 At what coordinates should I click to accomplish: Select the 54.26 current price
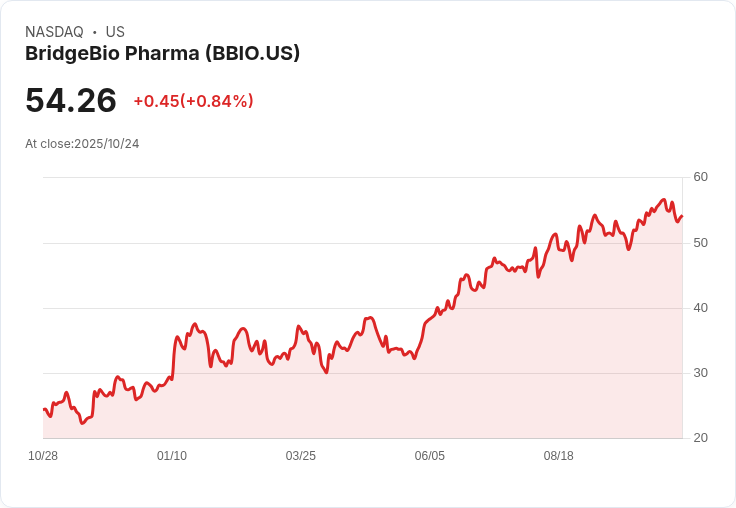tap(71, 100)
